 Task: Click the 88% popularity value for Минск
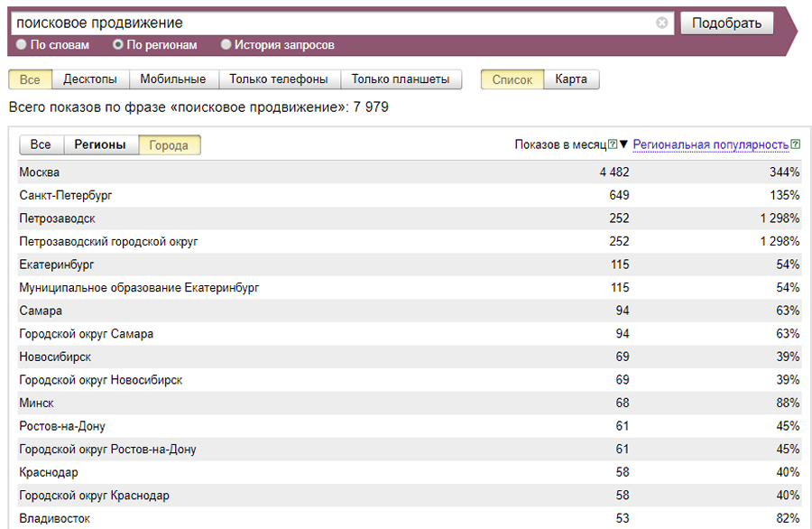coord(789,404)
